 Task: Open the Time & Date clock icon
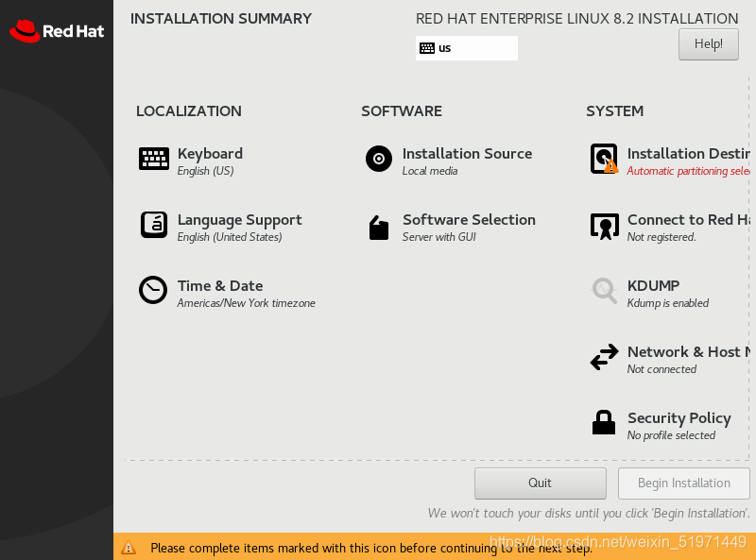tap(153, 290)
